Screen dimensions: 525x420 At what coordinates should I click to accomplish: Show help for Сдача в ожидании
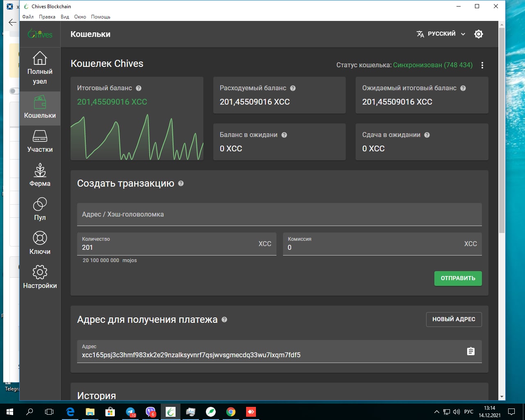(x=427, y=135)
